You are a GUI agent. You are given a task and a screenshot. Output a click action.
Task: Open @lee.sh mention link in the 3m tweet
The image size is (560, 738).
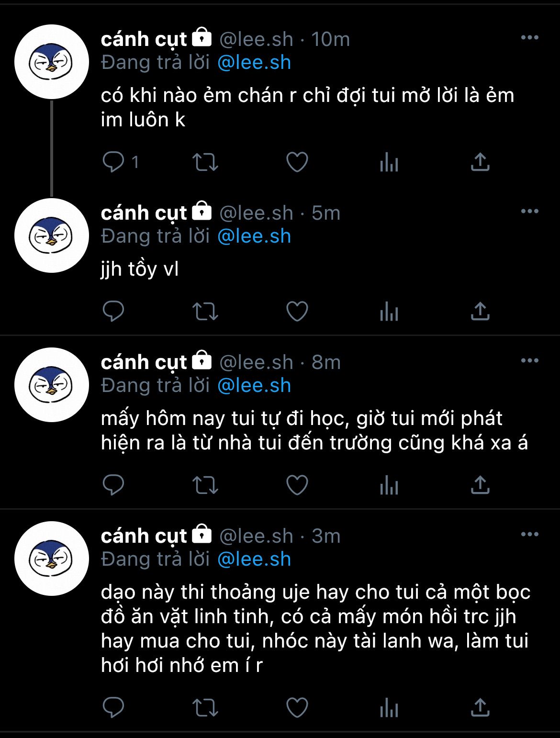pyautogui.click(x=254, y=559)
